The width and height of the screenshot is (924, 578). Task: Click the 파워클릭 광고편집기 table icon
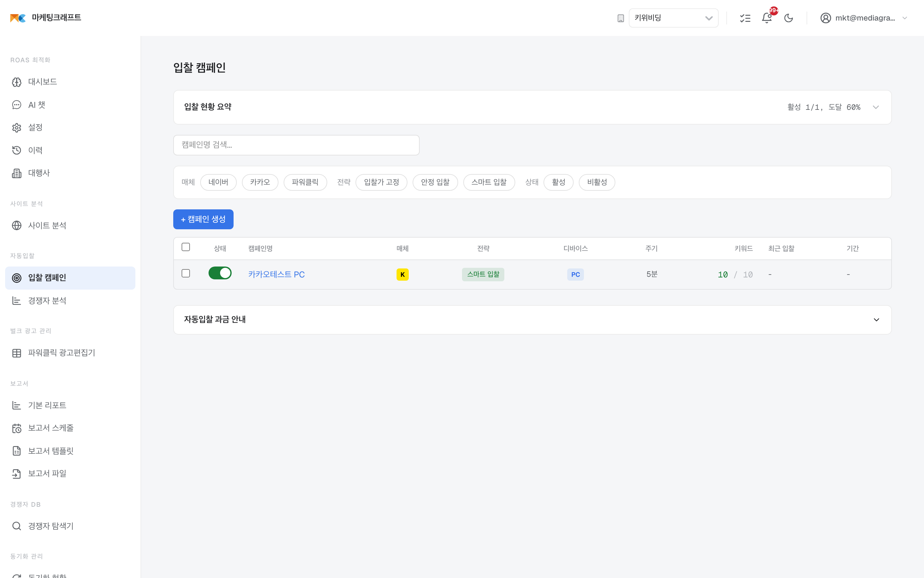[x=17, y=353]
